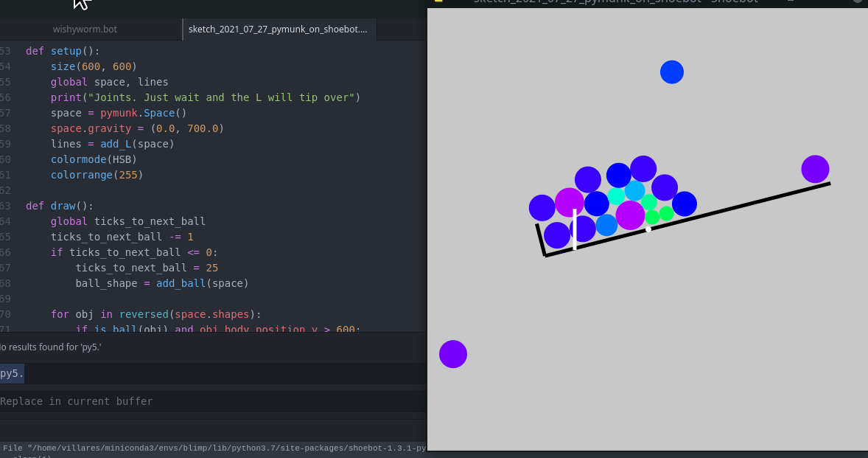
Task: Click 'ball_shape = add_ball(space)' line
Action: pyautogui.click(x=161, y=283)
